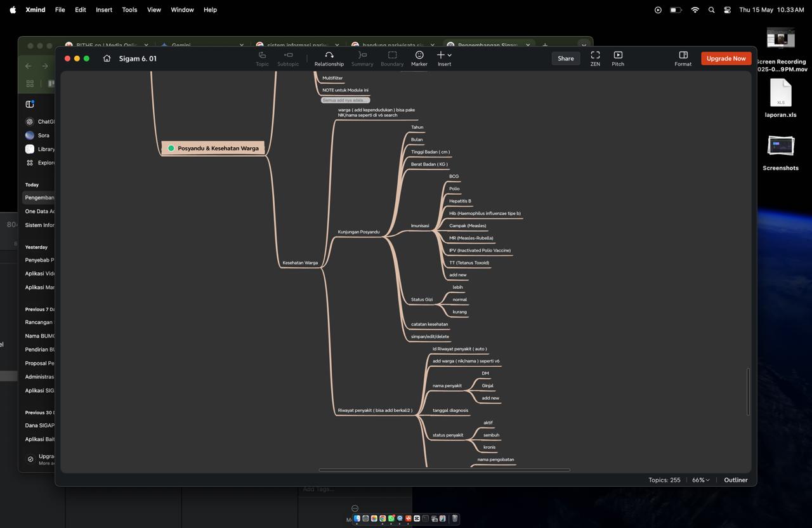
Task: Click the Summary tool icon
Action: click(x=362, y=58)
